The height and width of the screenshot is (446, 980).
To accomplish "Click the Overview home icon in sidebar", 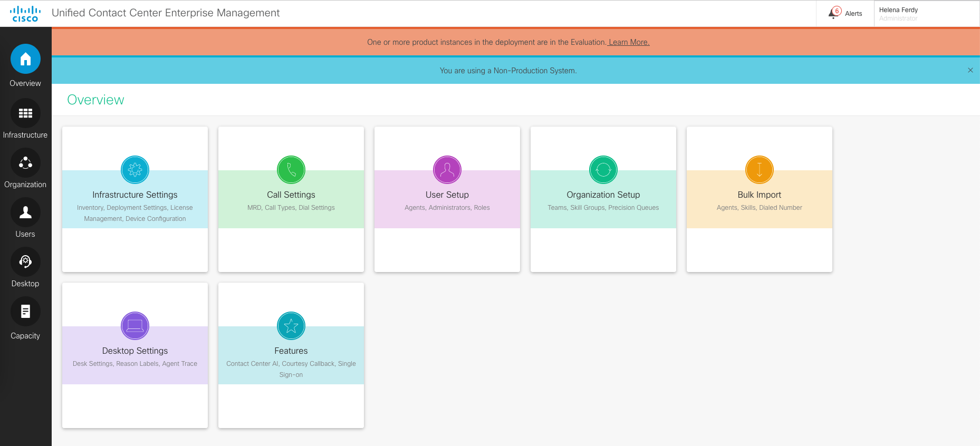I will [25, 59].
